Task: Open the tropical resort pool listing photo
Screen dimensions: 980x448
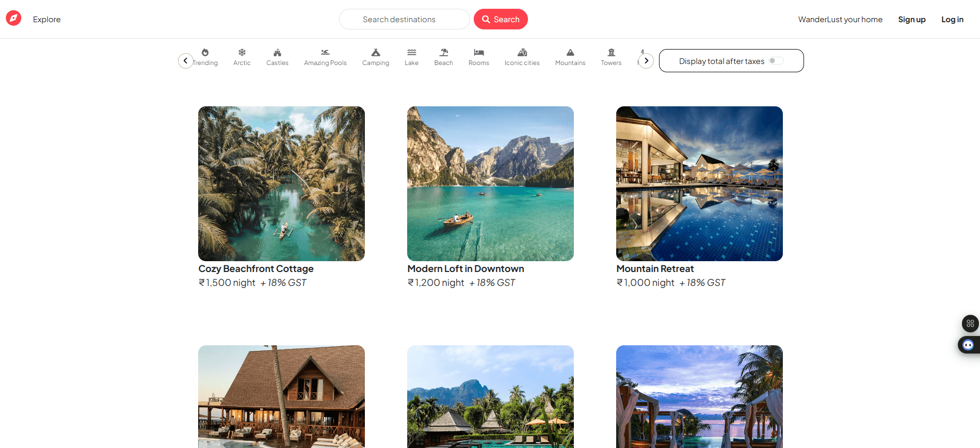Action: point(490,396)
